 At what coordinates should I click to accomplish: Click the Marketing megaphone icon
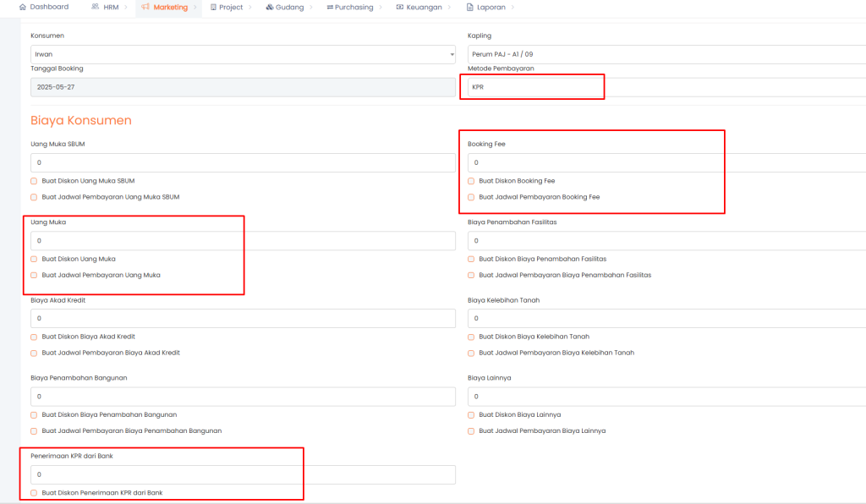(x=145, y=7)
